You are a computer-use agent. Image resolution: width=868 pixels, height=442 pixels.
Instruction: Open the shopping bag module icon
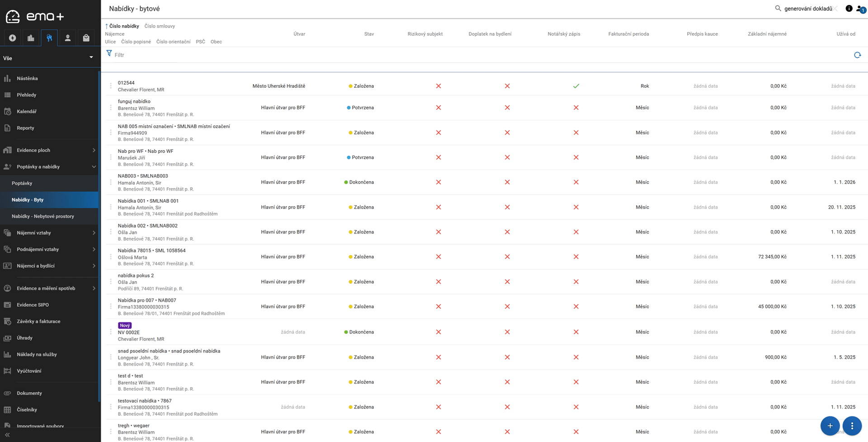click(x=86, y=38)
